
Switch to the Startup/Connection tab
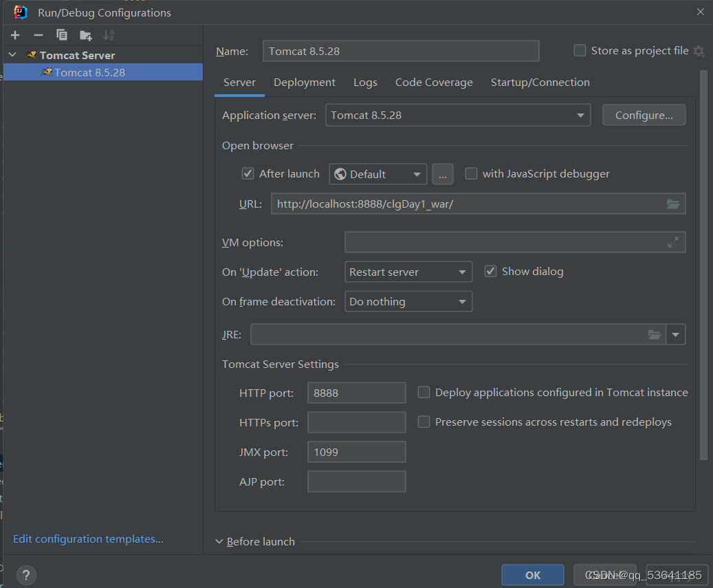[x=540, y=83]
